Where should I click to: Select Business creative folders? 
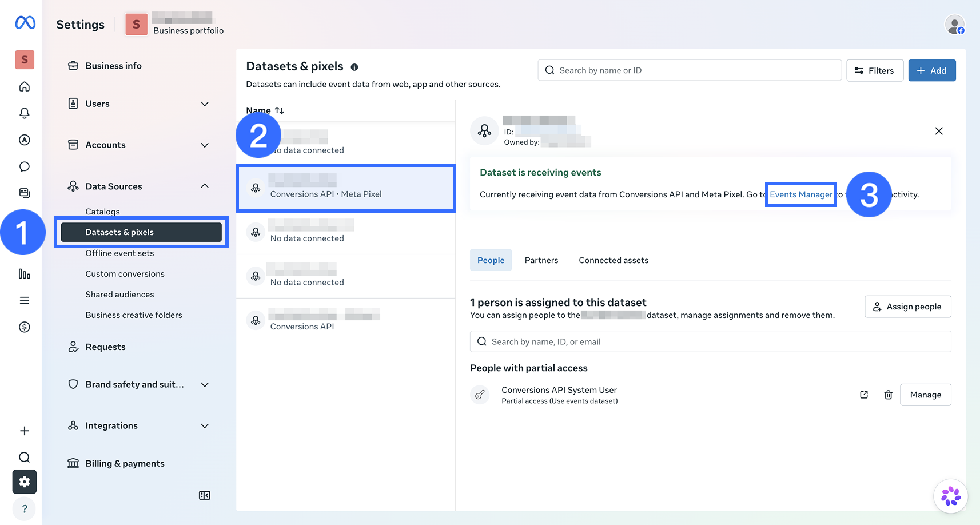[134, 315]
